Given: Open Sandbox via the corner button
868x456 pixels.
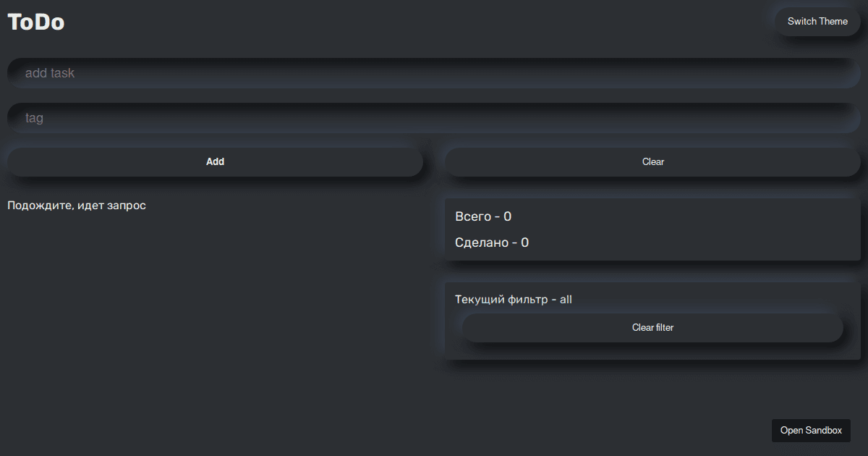Looking at the screenshot, I should (x=811, y=430).
